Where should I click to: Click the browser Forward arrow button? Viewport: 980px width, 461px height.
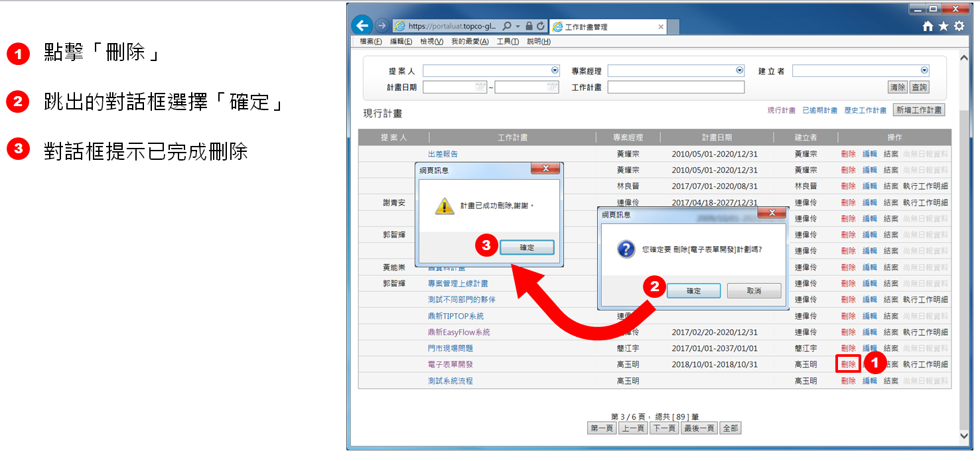click(382, 26)
